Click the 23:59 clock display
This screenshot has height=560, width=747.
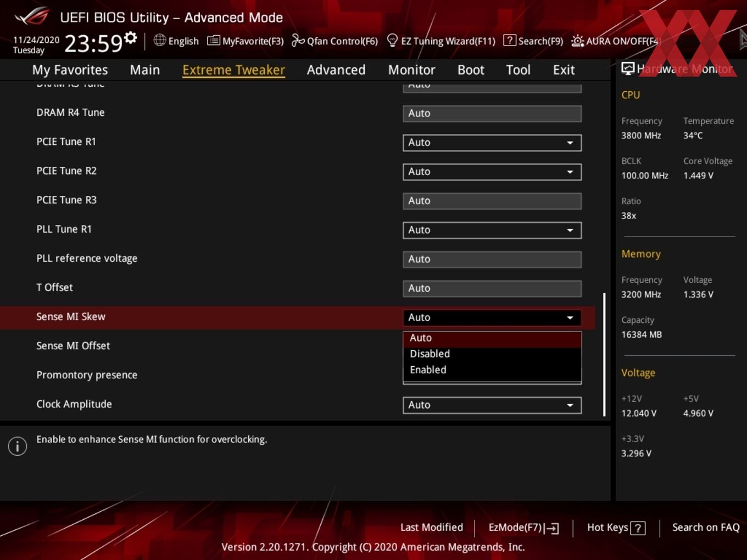coord(93,43)
